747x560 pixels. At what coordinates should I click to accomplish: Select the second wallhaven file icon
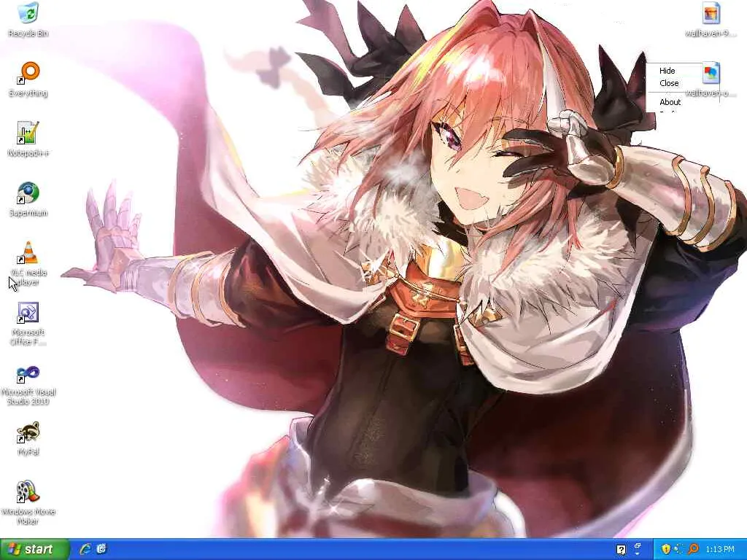(711, 79)
